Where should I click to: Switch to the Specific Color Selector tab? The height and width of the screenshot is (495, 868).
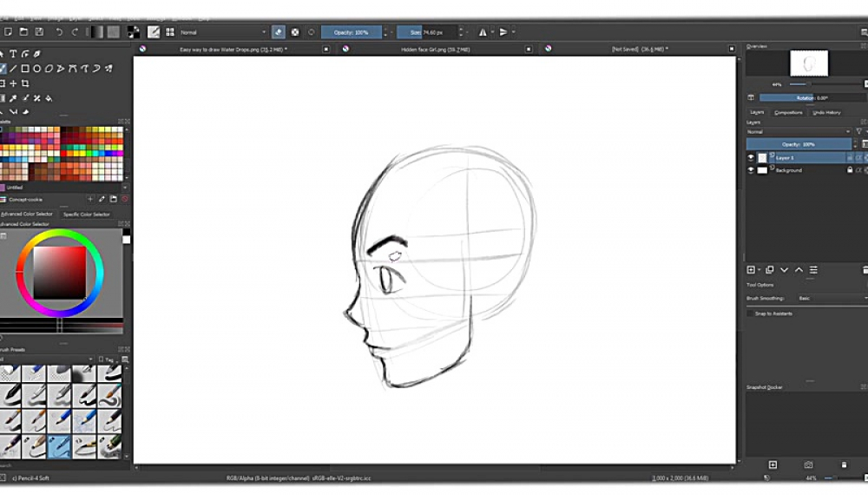[87, 214]
